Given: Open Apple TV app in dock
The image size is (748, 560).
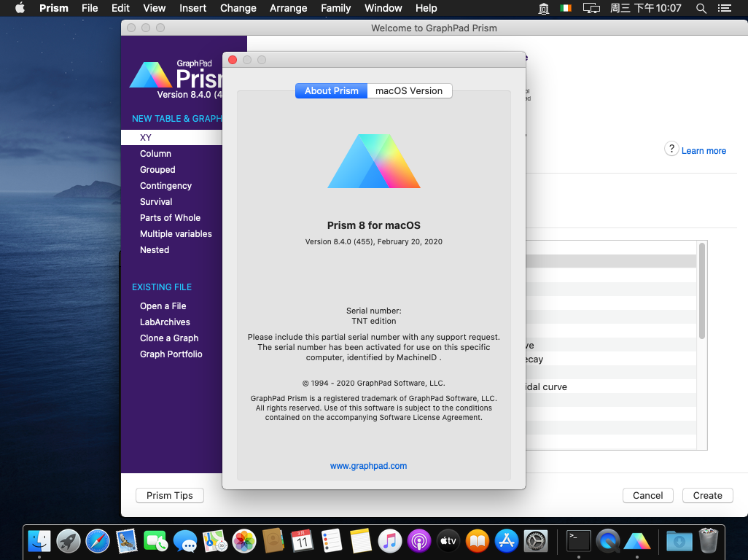Looking at the screenshot, I should coord(448,541).
